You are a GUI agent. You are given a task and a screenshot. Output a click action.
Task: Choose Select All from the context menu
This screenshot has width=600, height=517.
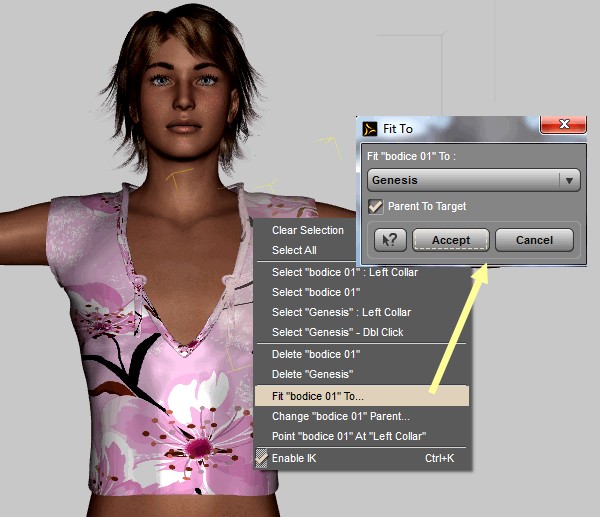tap(294, 250)
